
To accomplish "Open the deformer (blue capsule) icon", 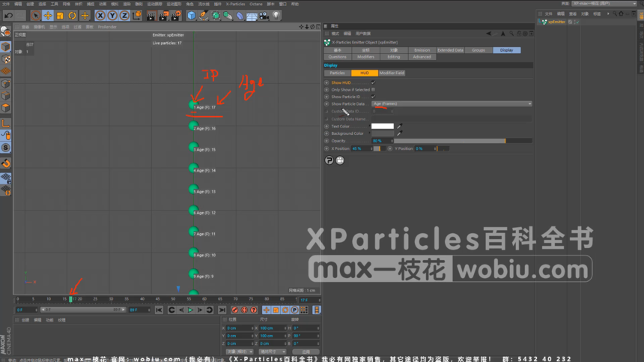I will [x=240, y=16].
